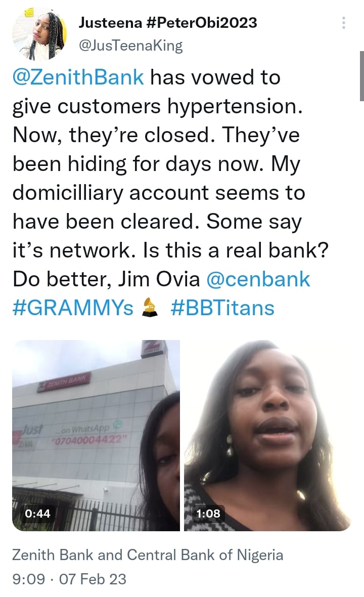The width and height of the screenshot is (364, 597).
Task: Open the @ZenithBank mention
Action: click(x=78, y=77)
